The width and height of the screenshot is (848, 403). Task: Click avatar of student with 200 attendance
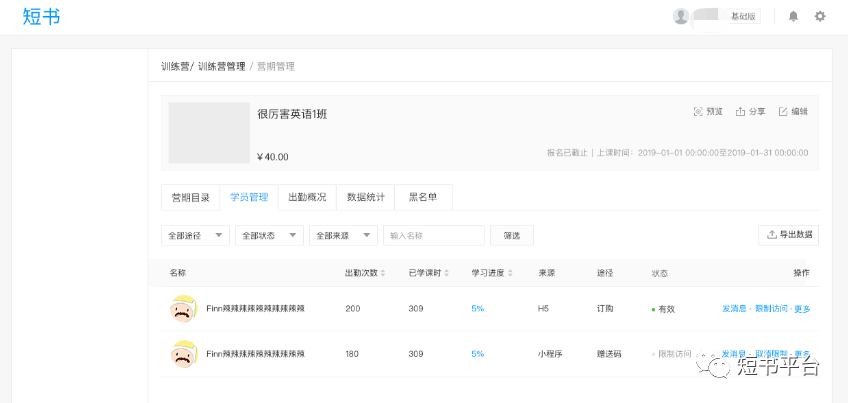coord(184,309)
